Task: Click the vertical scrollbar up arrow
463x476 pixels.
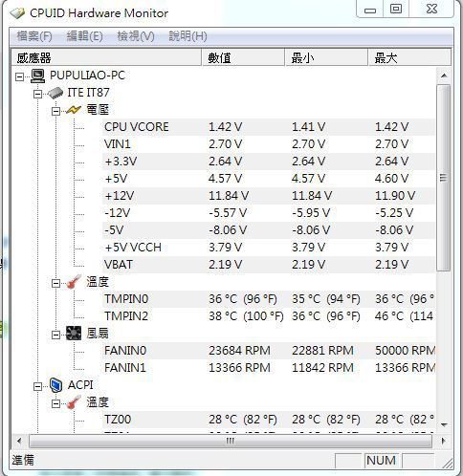Action: tap(444, 76)
